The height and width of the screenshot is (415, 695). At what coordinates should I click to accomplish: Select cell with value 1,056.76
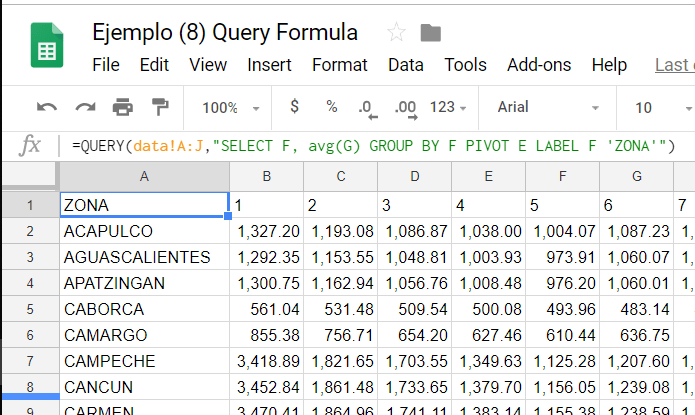coord(414,283)
